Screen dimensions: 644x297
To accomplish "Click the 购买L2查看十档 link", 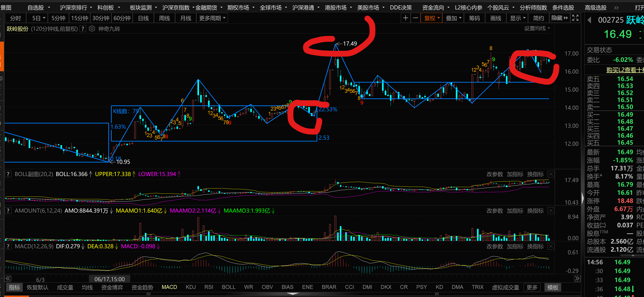I will [625, 70].
